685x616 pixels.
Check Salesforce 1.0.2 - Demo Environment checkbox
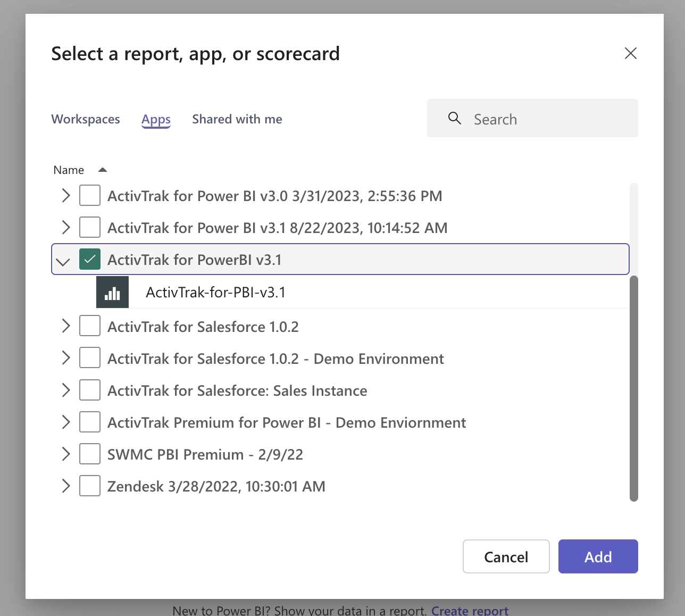pyautogui.click(x=90, y=358)
